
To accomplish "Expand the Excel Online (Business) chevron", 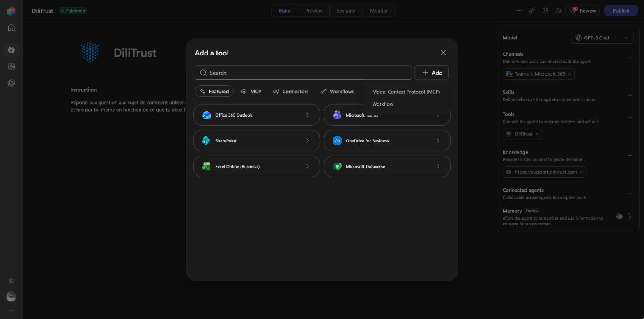I will tap(308, 167).
